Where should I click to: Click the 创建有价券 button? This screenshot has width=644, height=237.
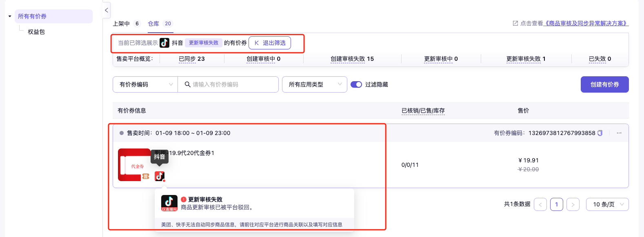coord(604,84)
